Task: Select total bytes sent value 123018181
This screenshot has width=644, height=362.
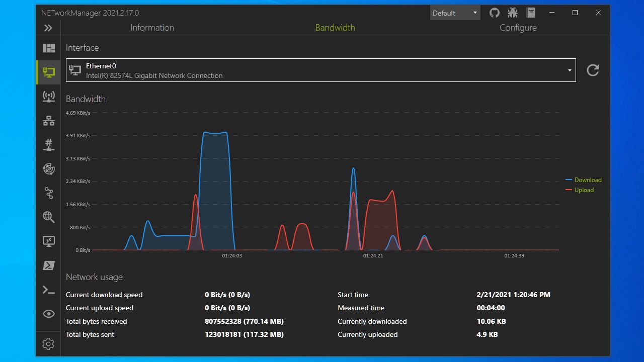Action: pos(244,334)
